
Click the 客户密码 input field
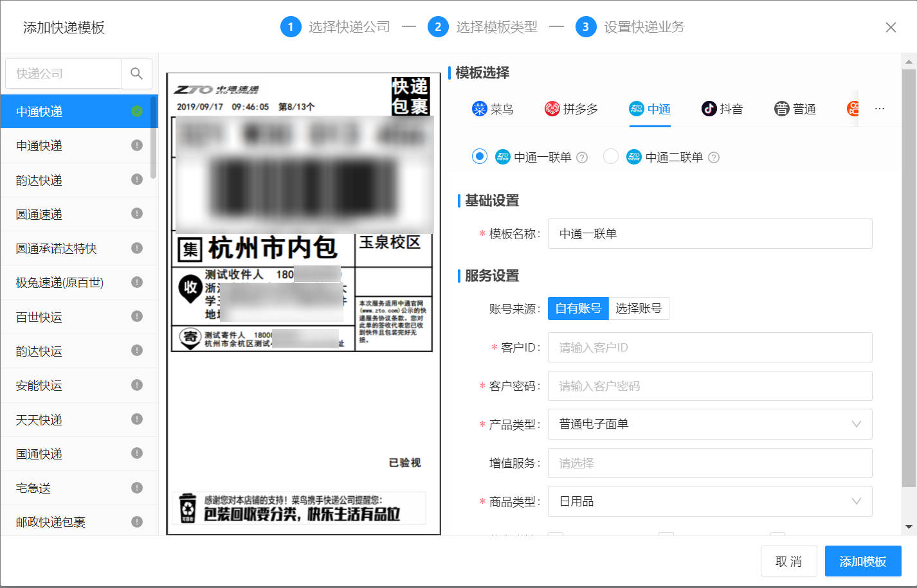tap(710, 386)
